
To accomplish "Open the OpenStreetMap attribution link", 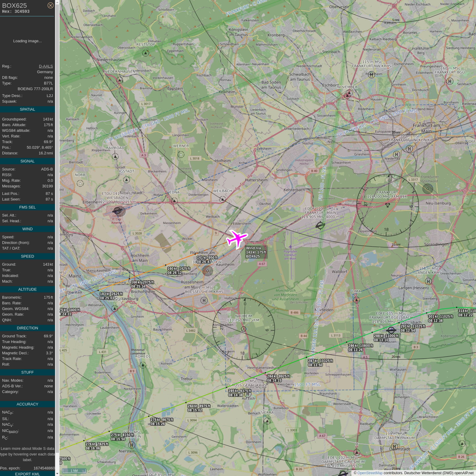I will pos(370,473).
